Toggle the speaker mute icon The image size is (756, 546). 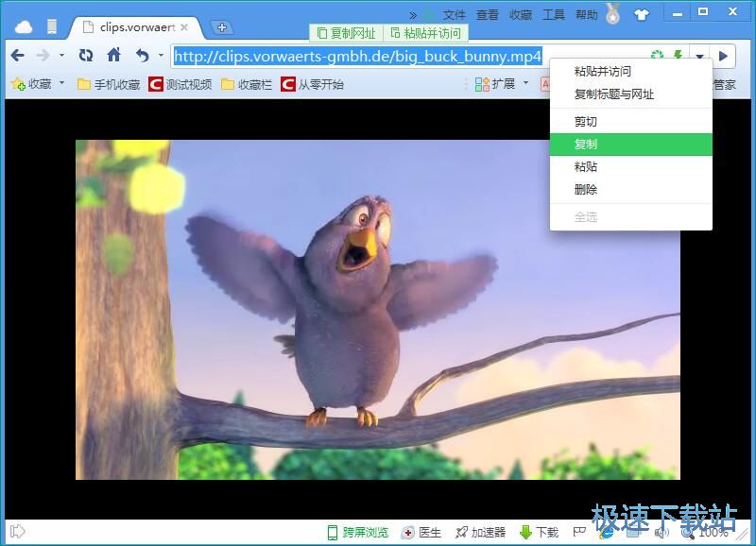(x=662, y=533)
